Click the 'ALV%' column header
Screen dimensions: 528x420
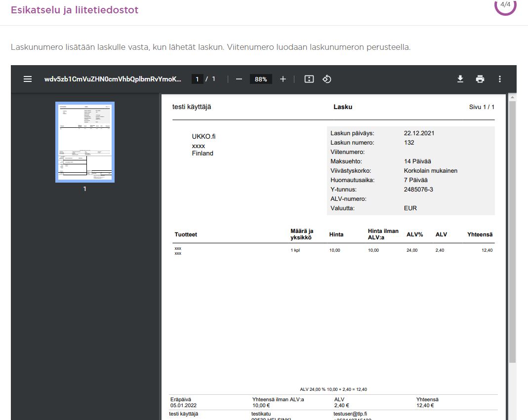tap(415, 234)
